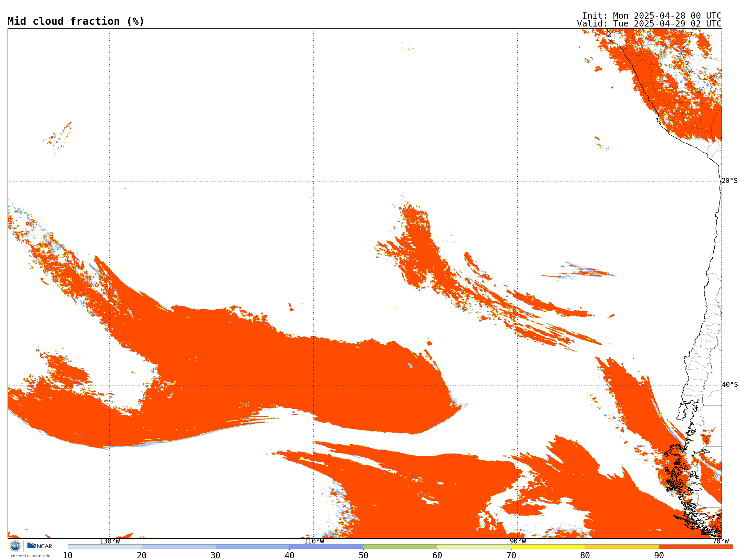Screen dimensions: 744x560
Task: Click the 20°S latitude label
Action: [x=730, y=181]
